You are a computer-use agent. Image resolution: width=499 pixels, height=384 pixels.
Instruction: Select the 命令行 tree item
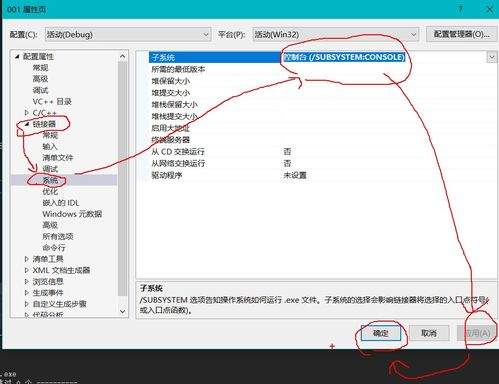[54, 248]
